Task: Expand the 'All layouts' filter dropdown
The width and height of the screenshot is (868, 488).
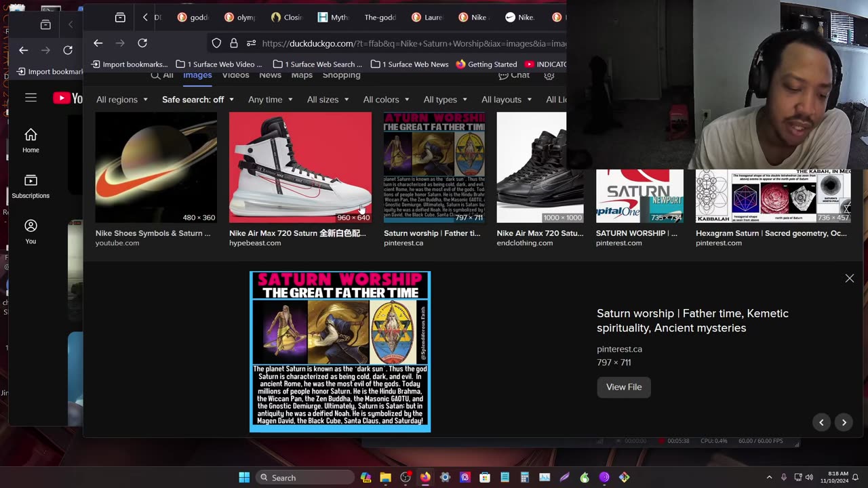Action: click(x=507, y=100)
